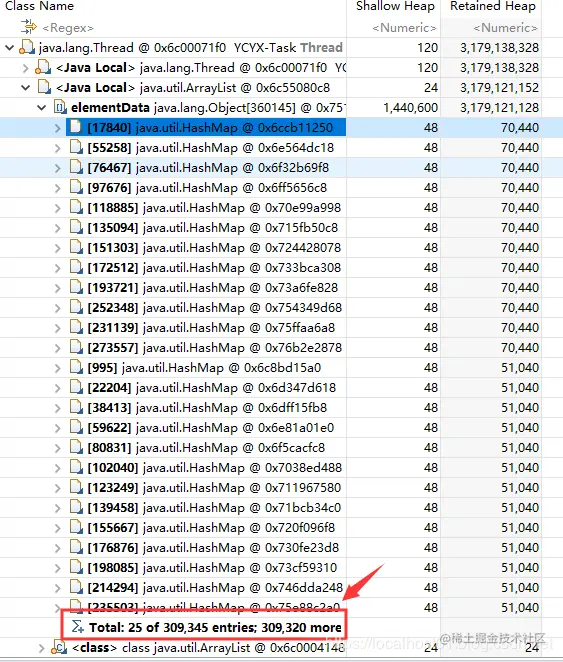563x662 pixels.
Task: Click the object icon for HashMap [995]
Action: (76, 367)
